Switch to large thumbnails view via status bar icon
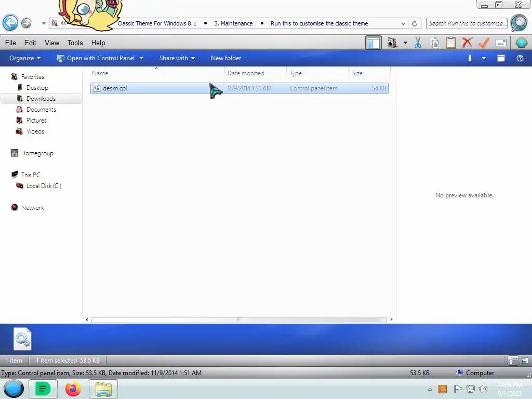This screenshot has height=399, width=532. [525, 361]
